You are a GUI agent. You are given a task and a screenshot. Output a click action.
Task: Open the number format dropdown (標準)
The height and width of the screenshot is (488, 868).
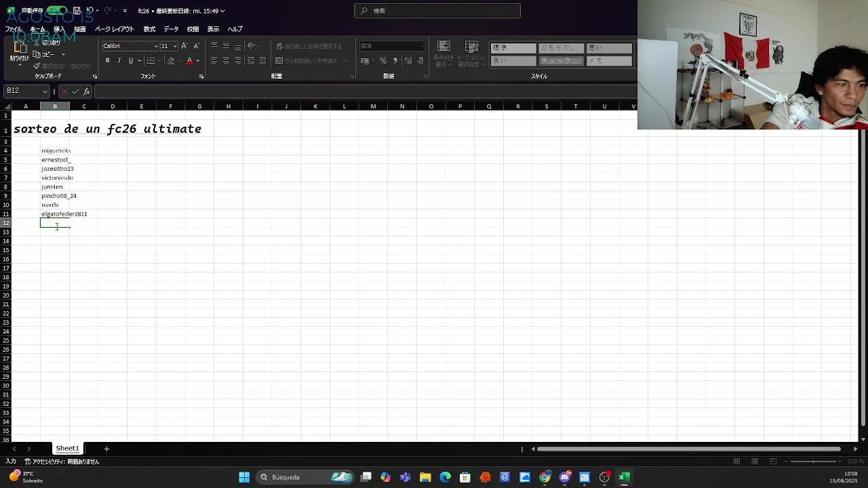(393, 46)
